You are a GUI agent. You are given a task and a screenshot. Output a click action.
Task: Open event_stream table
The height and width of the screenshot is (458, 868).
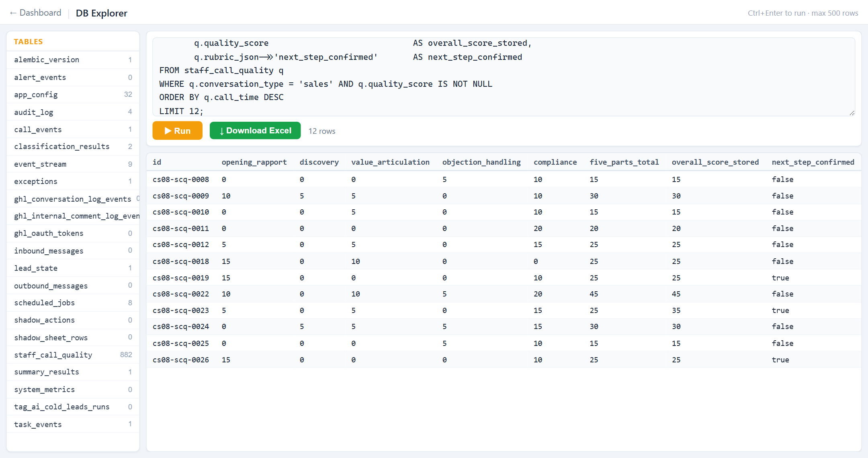73,164
